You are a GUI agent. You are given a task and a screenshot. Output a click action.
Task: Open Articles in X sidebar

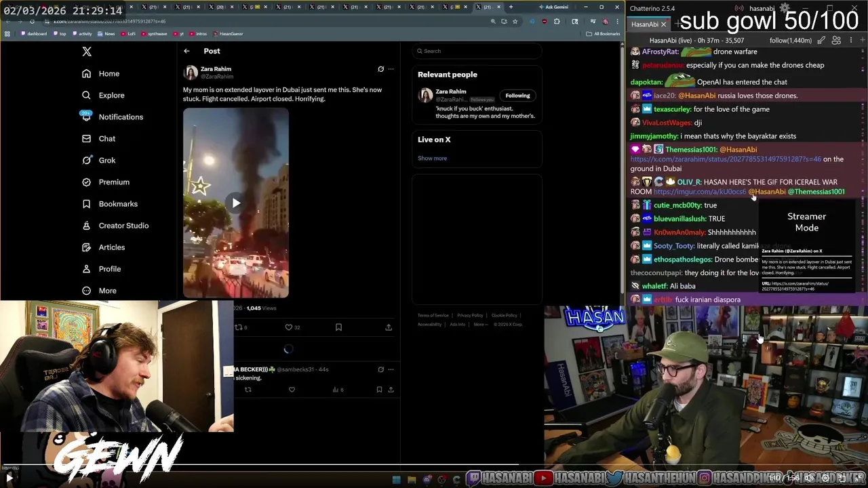104,247
